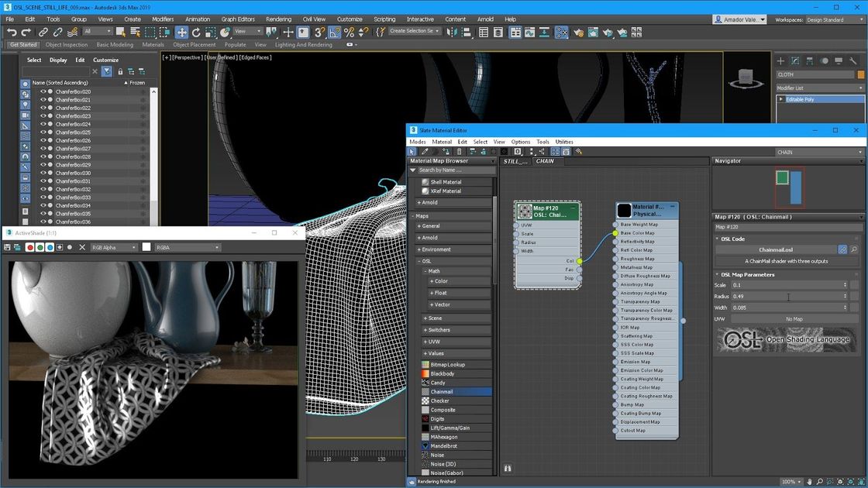The height and width of the screenshot is (488, 868).
Task: Enable the Angle Snap toggle
Action: pyautogui.click(x=336, y=33)
